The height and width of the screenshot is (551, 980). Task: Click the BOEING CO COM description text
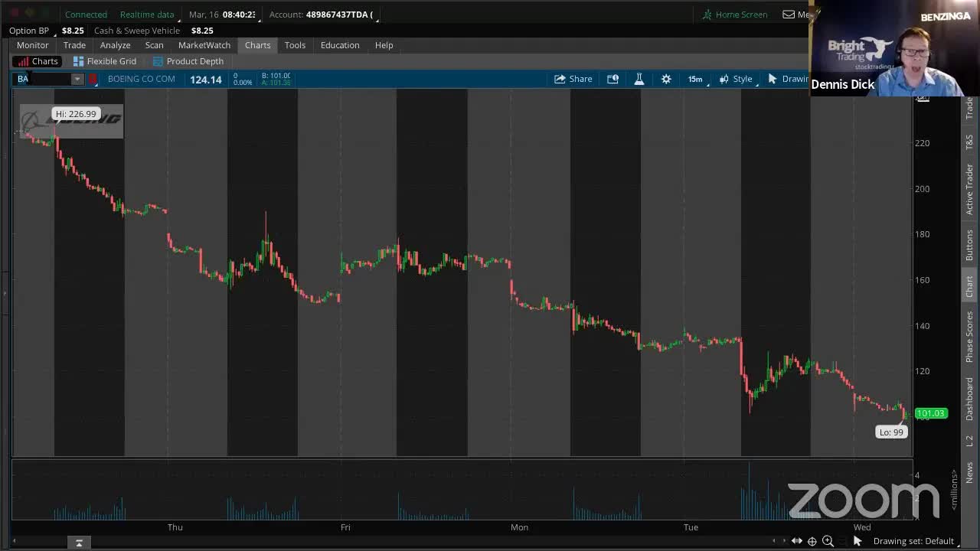point(141,79)
